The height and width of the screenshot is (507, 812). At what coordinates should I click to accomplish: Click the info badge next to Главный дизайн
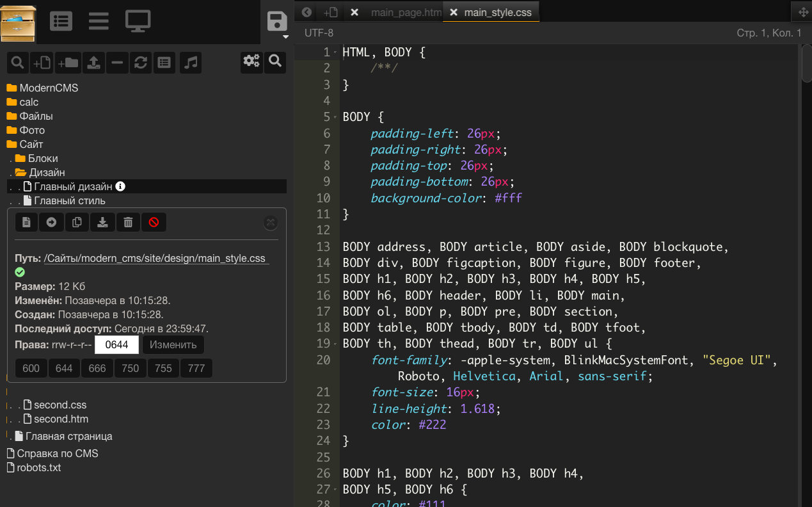(120, 186)
